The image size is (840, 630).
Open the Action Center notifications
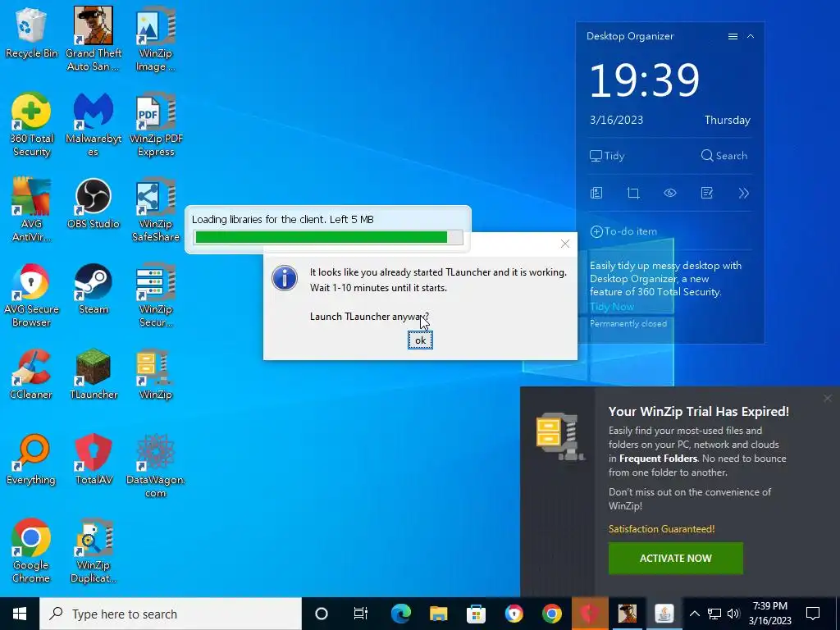813,614
